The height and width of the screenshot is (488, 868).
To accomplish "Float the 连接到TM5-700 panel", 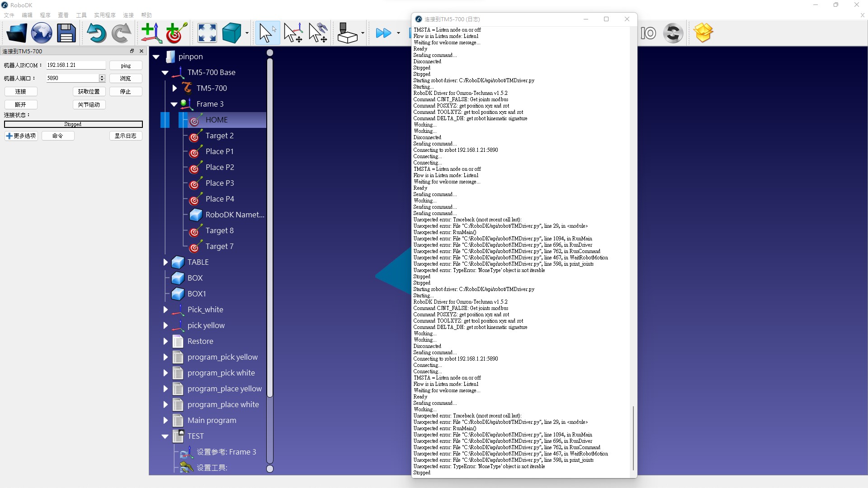I will pos(132,51).
